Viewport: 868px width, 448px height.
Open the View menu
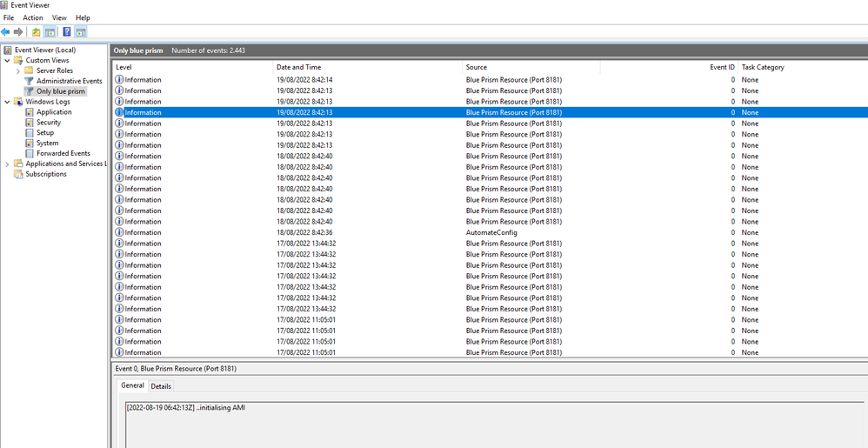[59, 17]
